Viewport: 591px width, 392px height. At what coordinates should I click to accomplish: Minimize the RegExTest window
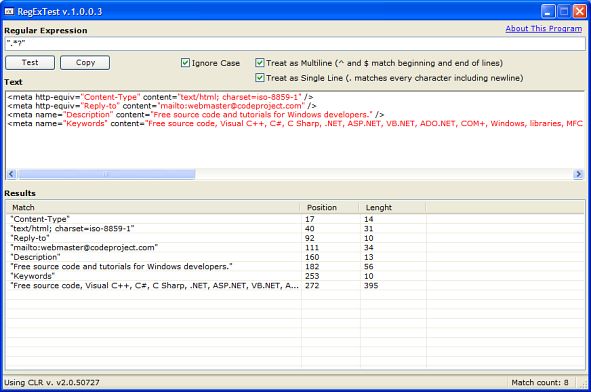coord(548,12)
